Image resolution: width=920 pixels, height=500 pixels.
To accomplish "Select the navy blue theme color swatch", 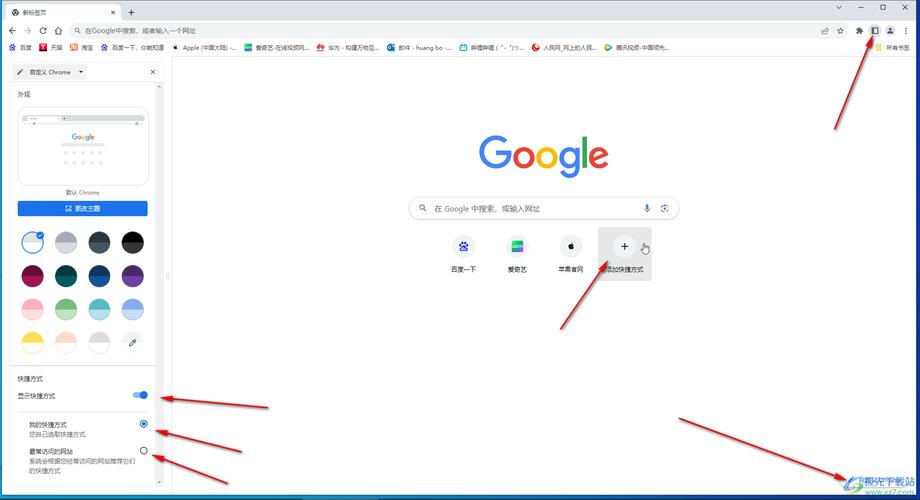I will 99,276.
